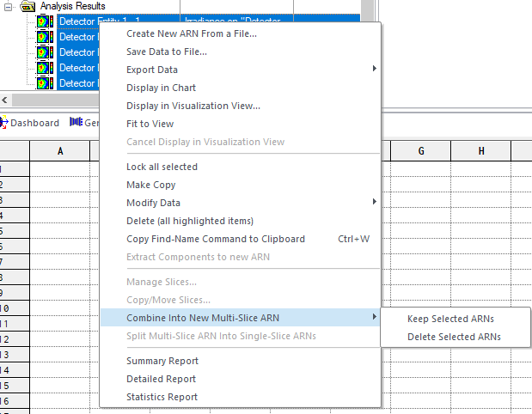Click Delete Selected ARNs in submenu
This screenshot has height=414, width=532.
[454, 337]
